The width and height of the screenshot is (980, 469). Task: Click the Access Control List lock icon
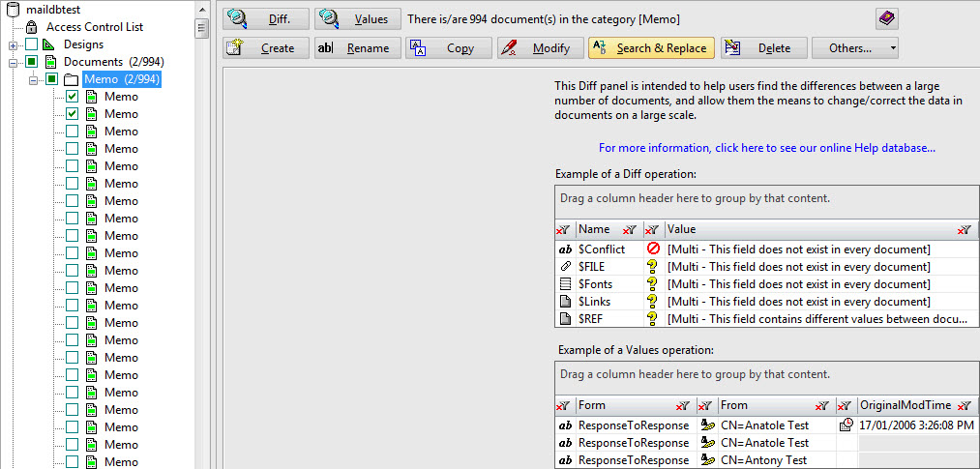[31, 27]
